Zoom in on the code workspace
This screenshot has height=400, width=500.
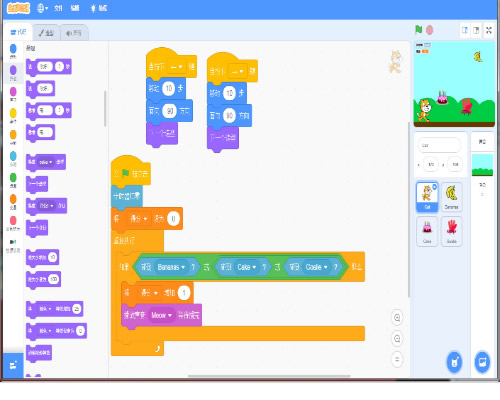point(397,318)
